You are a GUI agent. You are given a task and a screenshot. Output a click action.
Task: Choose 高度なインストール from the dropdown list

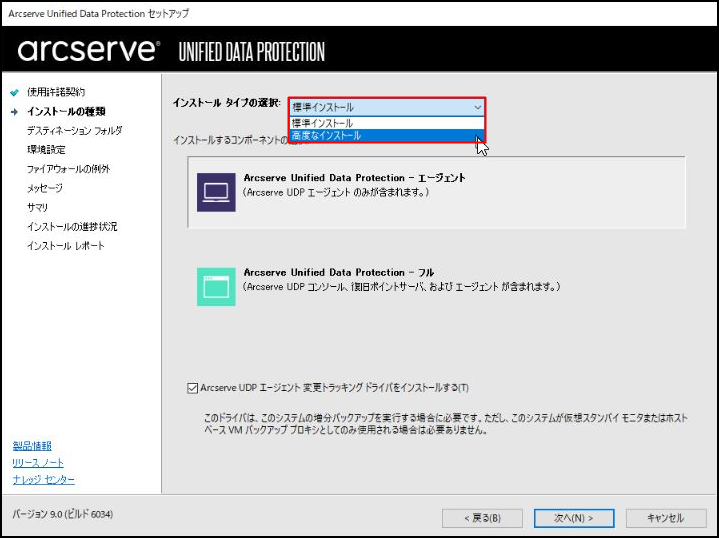tap(387, 135)
